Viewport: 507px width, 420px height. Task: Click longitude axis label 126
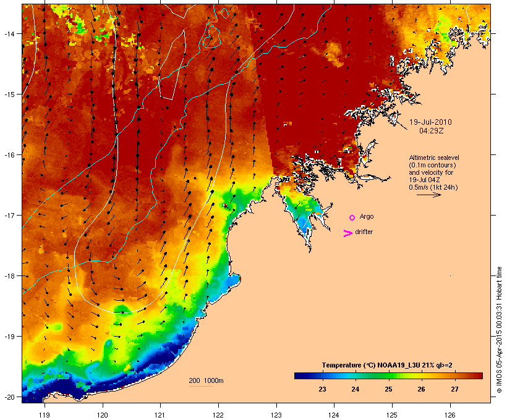(x=449, y=415)
